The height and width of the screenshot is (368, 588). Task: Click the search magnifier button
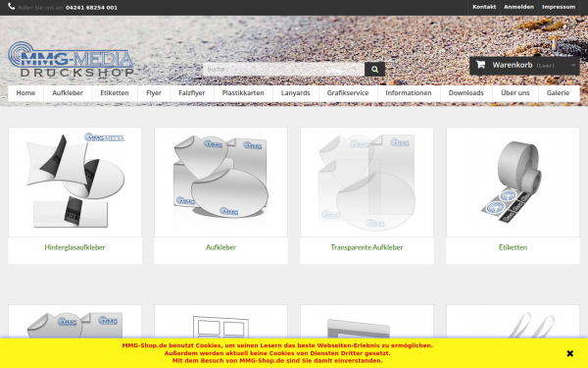[374, 69]
